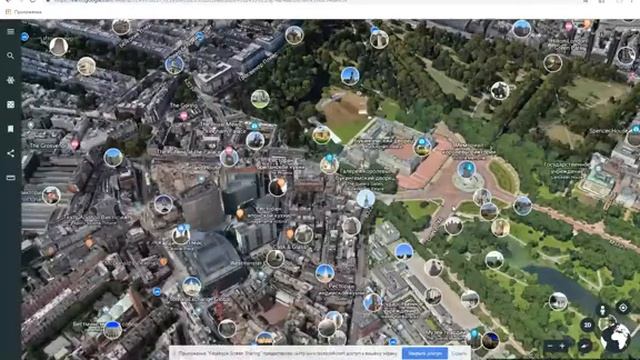Viewport: 640px width, 360px height.
Task: Select the measure ruler tool
Action: [11, 178]
